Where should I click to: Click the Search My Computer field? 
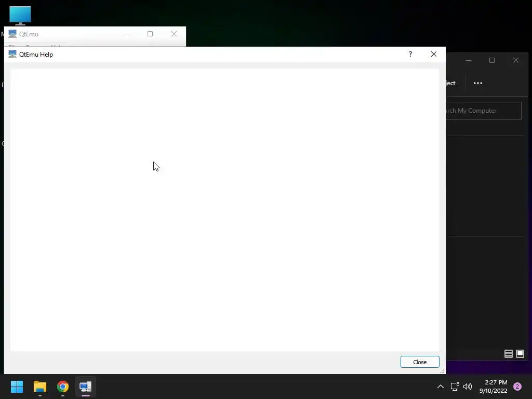tap(484, 111)
